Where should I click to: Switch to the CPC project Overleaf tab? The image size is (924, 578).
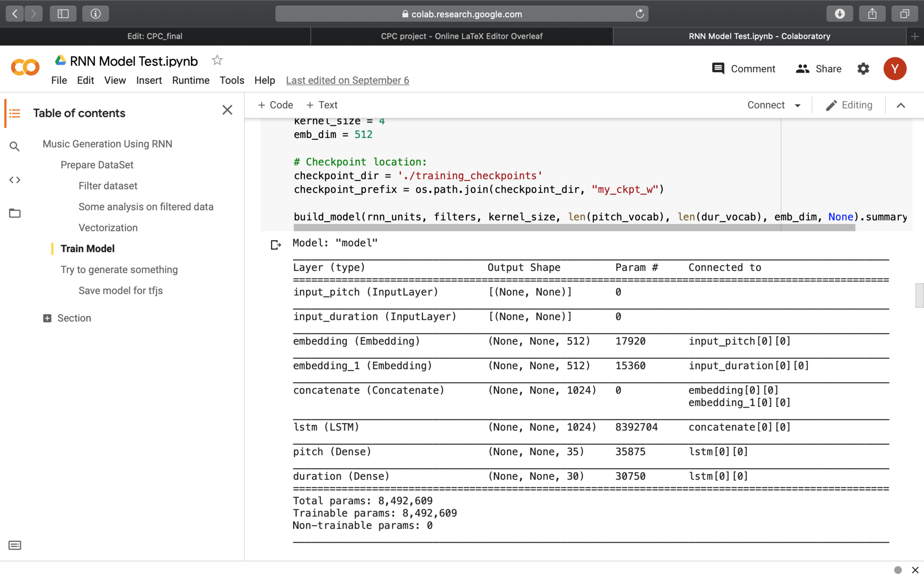[x=462, y=36]
